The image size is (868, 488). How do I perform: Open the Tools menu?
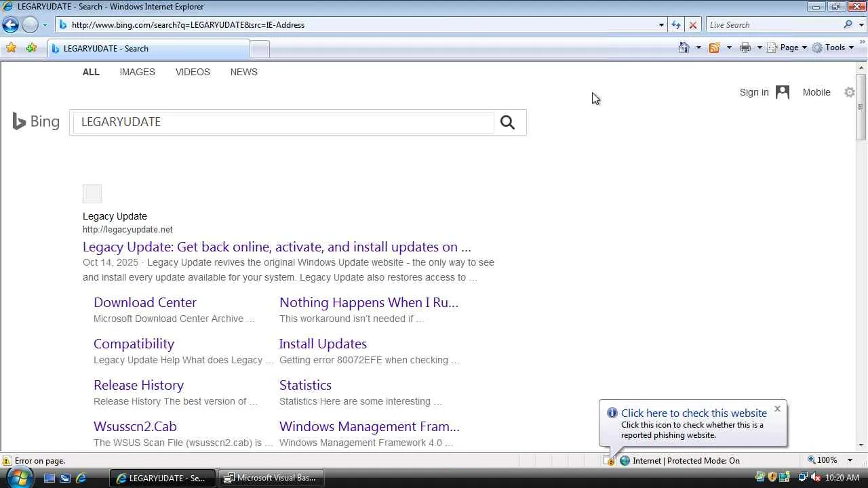click(x=833, y=47)
